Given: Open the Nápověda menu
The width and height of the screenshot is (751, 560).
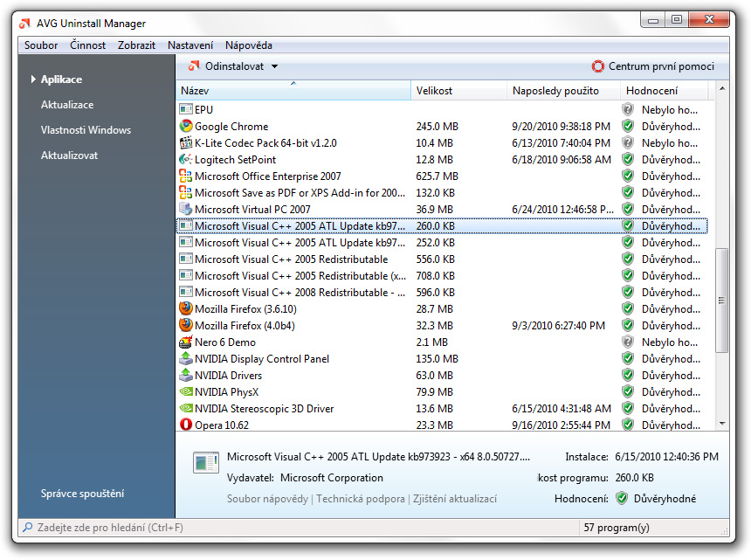Looking at the screenshot, I should pos(249,45).
